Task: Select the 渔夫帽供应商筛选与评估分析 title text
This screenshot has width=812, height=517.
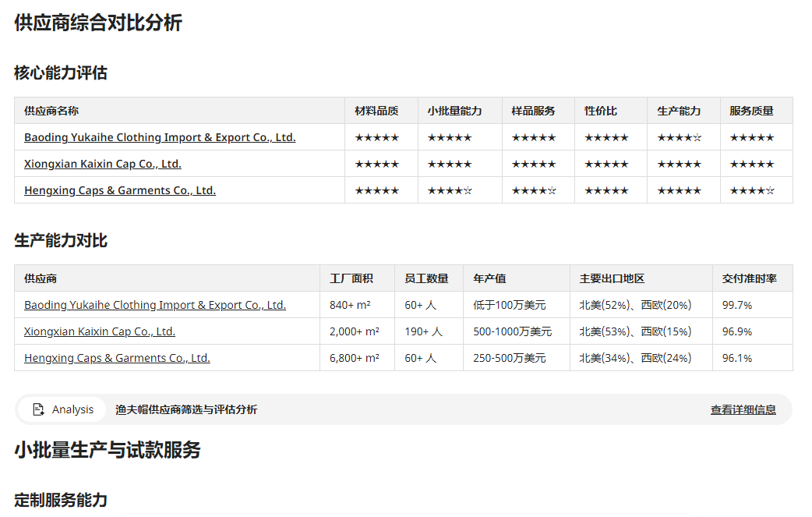Action: (x=186, y=409)
